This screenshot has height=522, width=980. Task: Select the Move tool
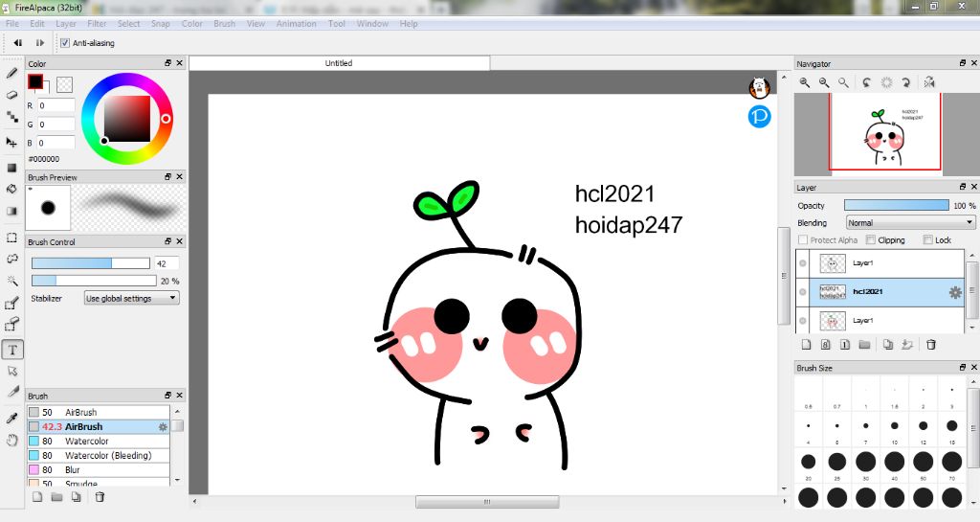tap(11, 142)
